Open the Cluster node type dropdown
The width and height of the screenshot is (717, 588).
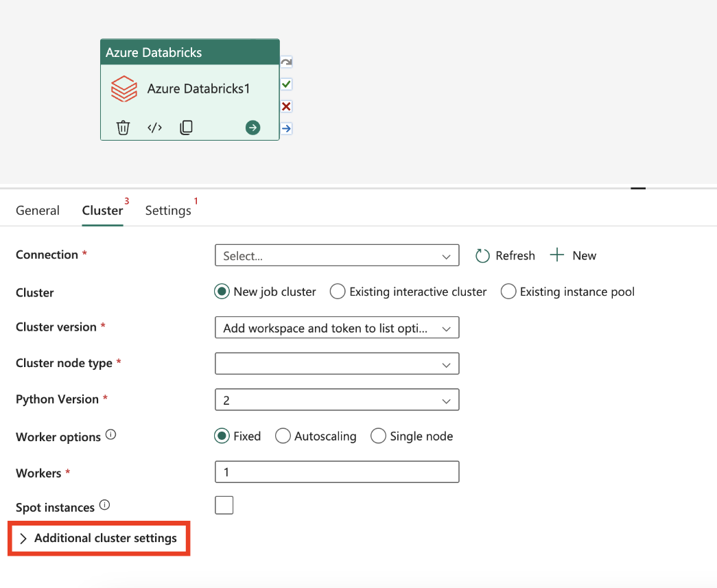(x=337, y=364)
